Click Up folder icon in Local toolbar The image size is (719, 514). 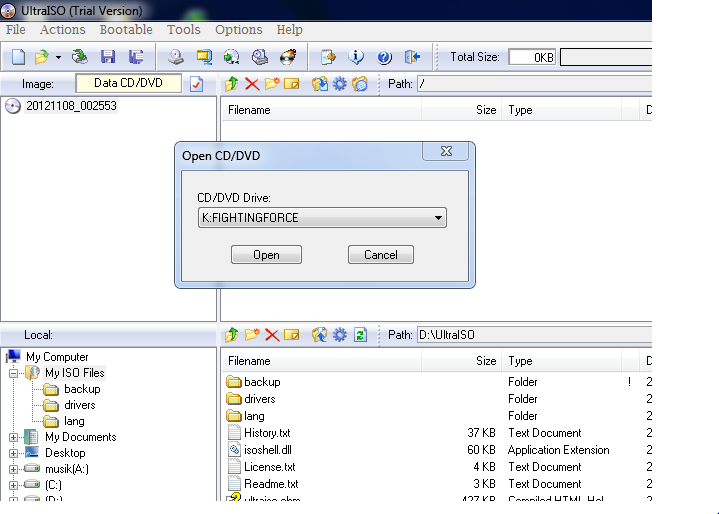[232, 335]
